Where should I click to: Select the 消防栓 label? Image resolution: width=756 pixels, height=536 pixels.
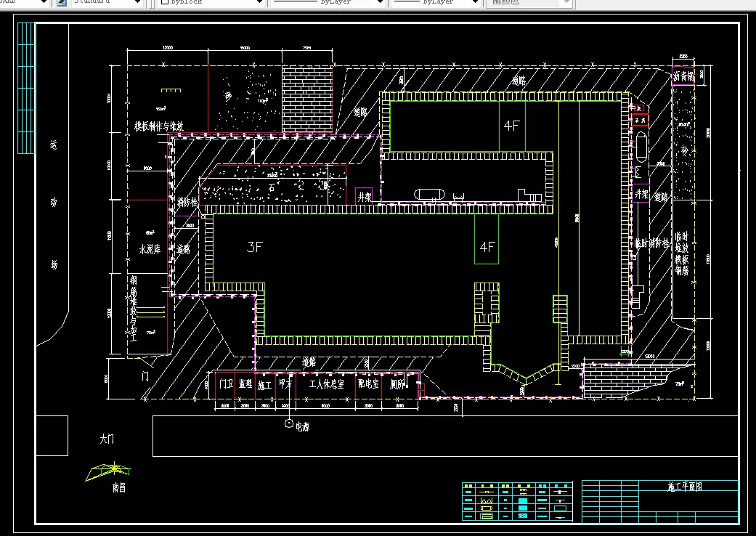[187, 201]
